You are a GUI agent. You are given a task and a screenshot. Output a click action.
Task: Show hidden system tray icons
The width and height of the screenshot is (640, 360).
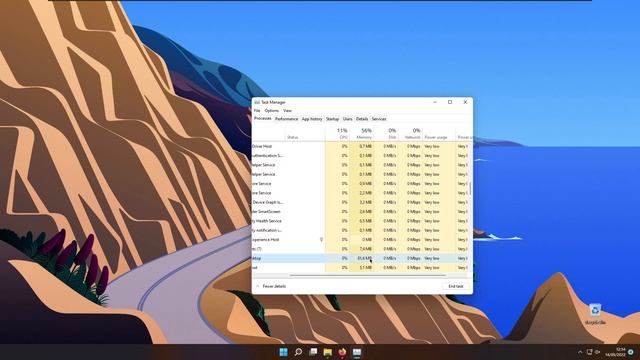pos(580,352)
